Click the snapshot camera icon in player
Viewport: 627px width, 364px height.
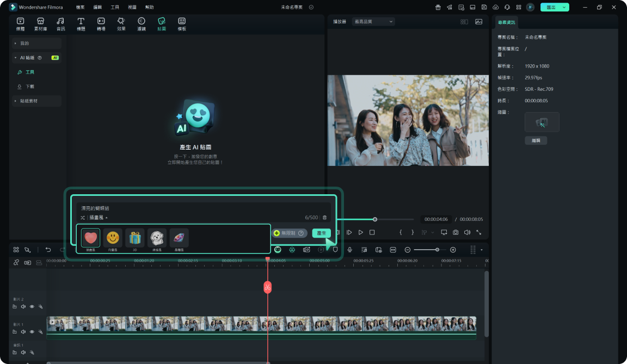coord(456,232)
